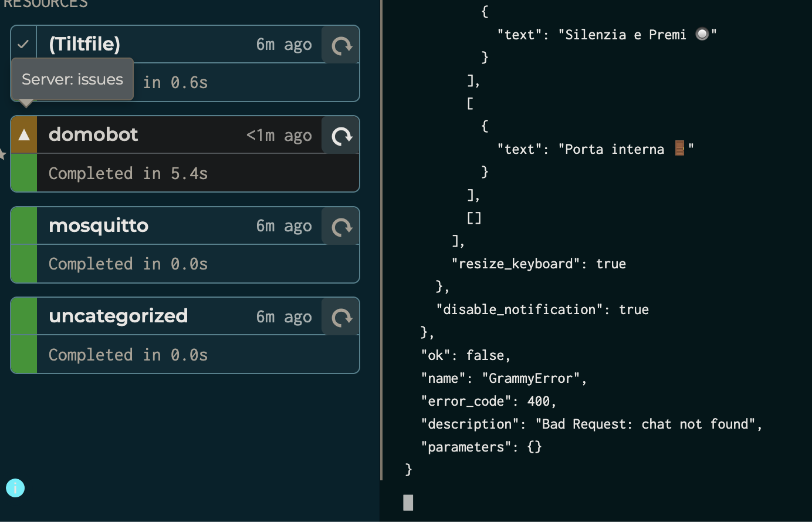
Task: Trigger update for the mosquitto resource
Action: [341, 226]
